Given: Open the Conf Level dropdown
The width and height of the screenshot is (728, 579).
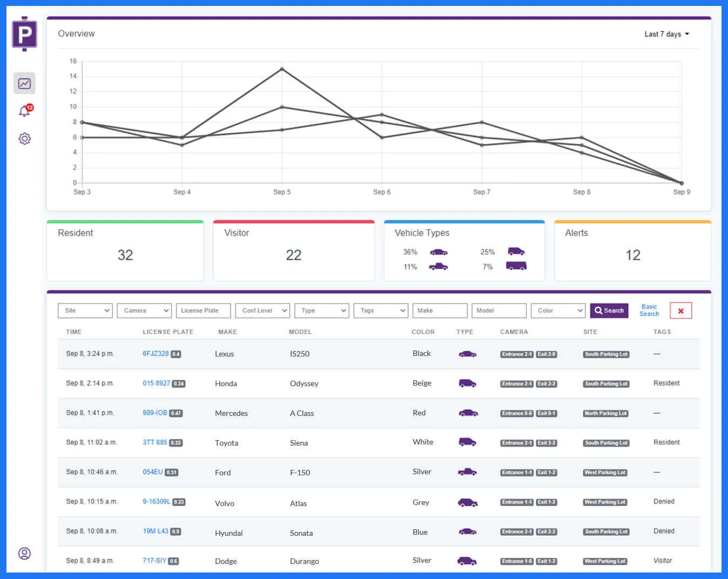Looking at the screenshot, I should point(262,311).
